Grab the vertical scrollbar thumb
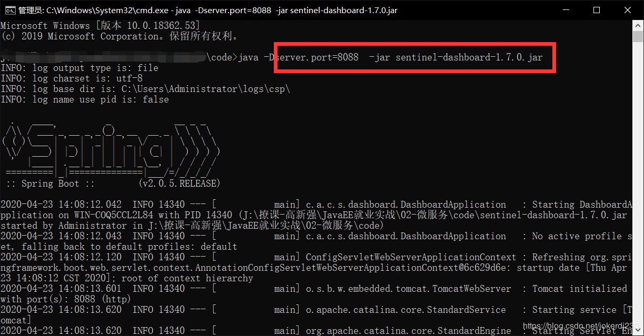644x336 pixels. (638, 37)
